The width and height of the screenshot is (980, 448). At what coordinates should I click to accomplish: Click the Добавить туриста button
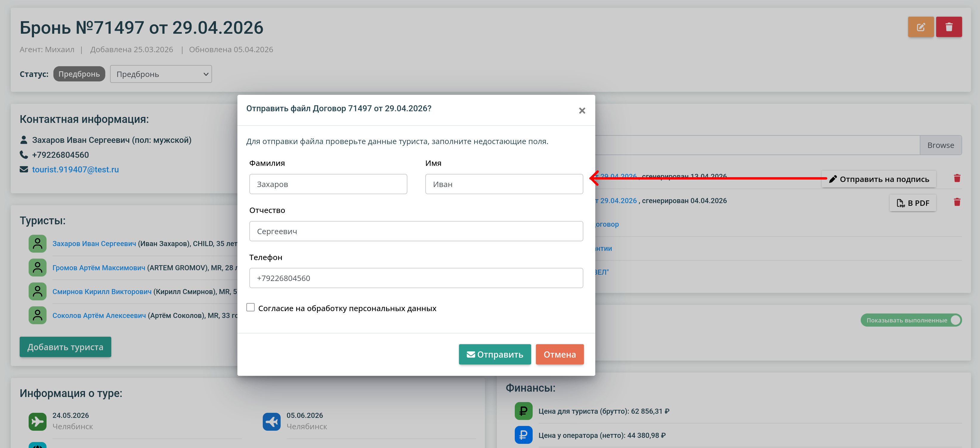[65, 347]
